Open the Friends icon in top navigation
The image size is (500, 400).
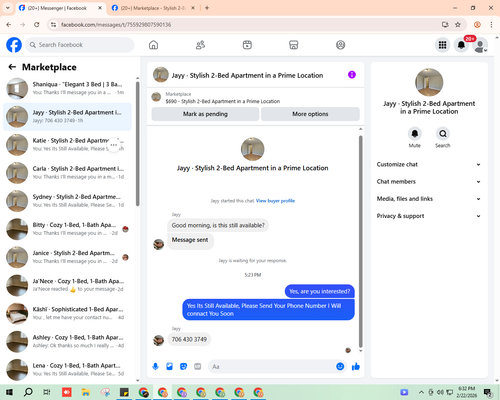coord(200,45)
